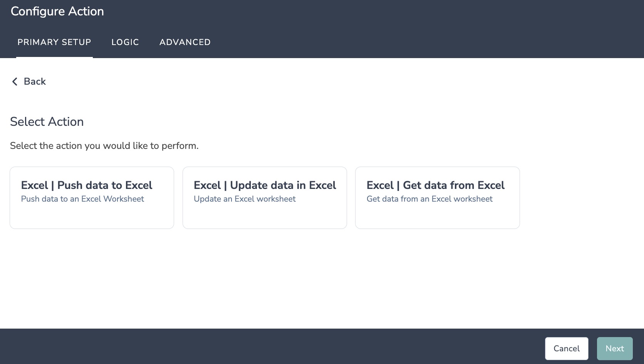Viewport: 644px width, 364px height.
Task: Select the Push data to Excel card
Action: point(92,198)
